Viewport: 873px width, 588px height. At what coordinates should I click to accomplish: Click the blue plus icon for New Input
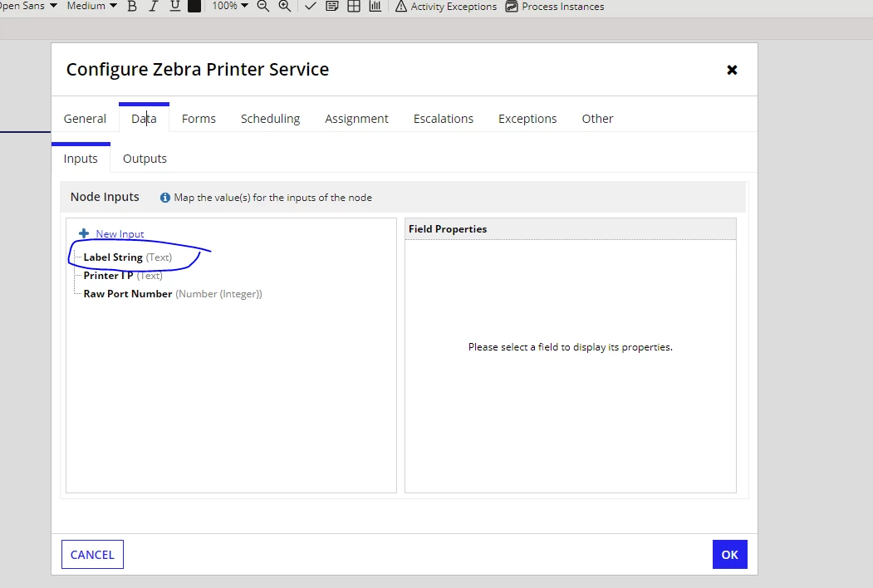[84, 233]
